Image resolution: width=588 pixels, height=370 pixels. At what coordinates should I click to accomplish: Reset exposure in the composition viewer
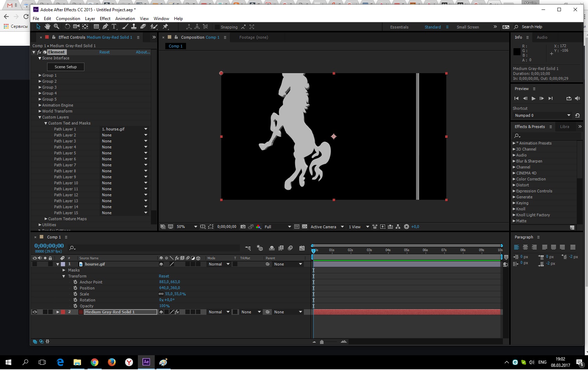click(x=407, y=227)
